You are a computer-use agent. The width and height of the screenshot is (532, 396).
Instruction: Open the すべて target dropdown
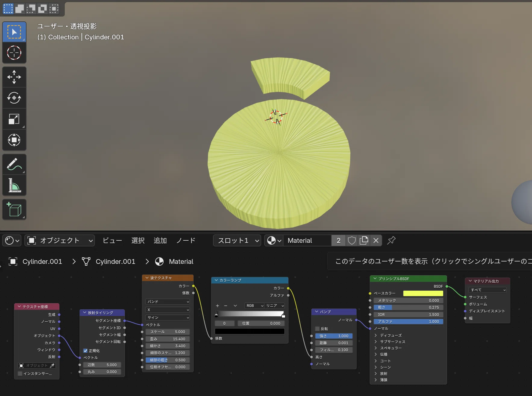coord(487,290)
